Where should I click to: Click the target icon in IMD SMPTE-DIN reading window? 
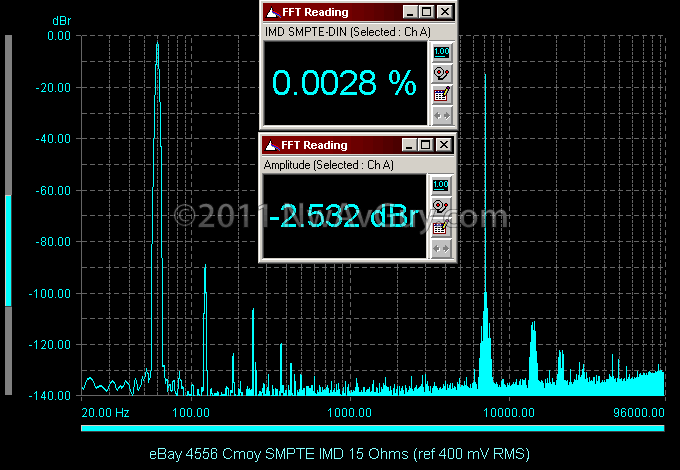tap(441, 73)
